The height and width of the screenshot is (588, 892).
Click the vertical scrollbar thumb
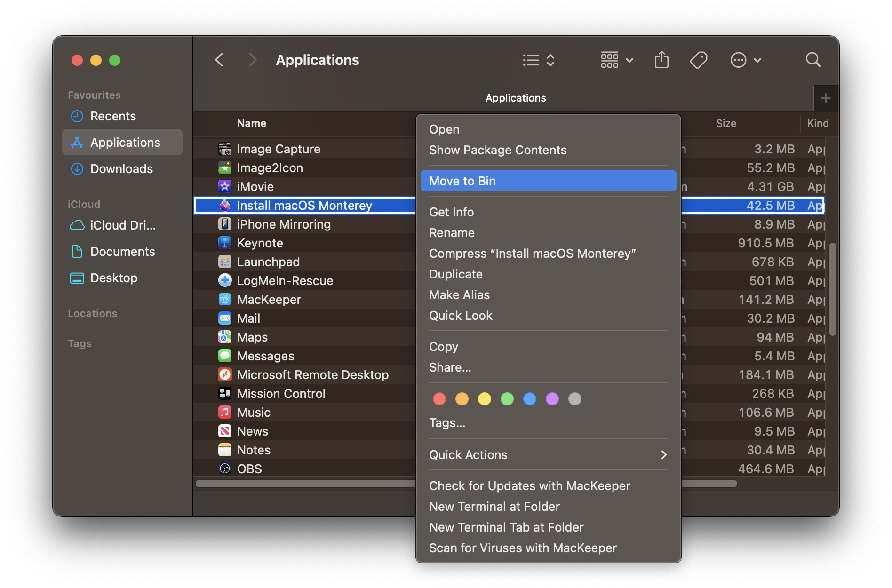(x=832, y=289)
